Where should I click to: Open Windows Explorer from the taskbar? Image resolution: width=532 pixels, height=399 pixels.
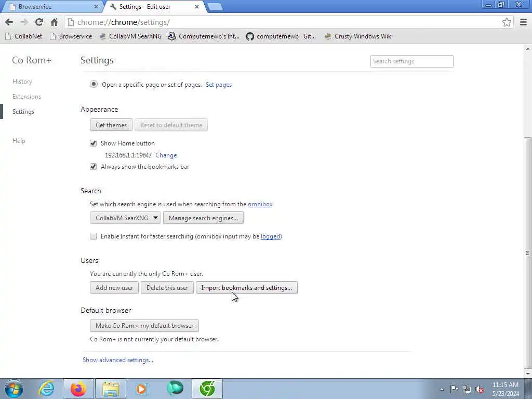[111, 389]
